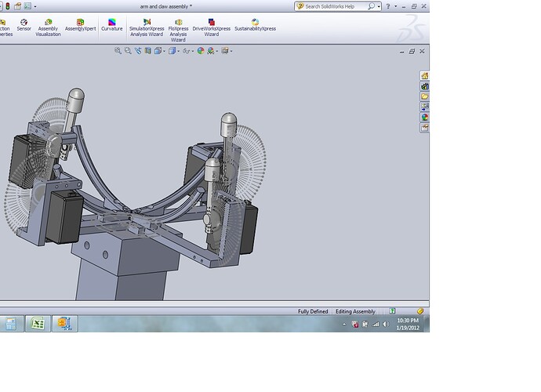Minimize the assembly document window
541x392 pixels.
coord(401,52)
